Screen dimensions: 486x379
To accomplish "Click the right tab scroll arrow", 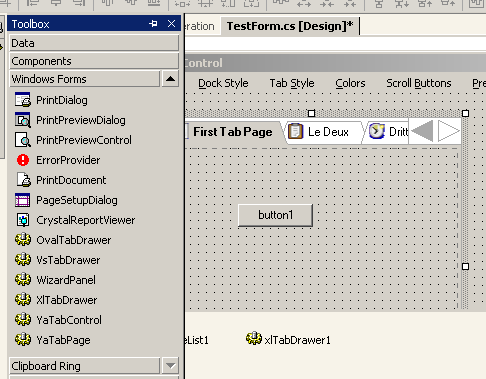I will [x=448, y=131].
